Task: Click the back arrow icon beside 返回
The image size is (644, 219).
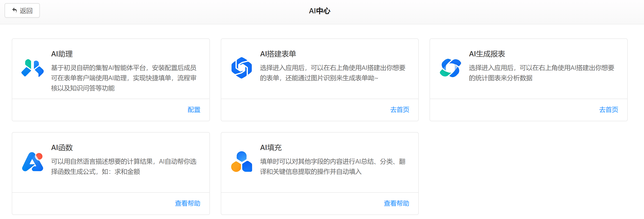Action: [14, 10]
